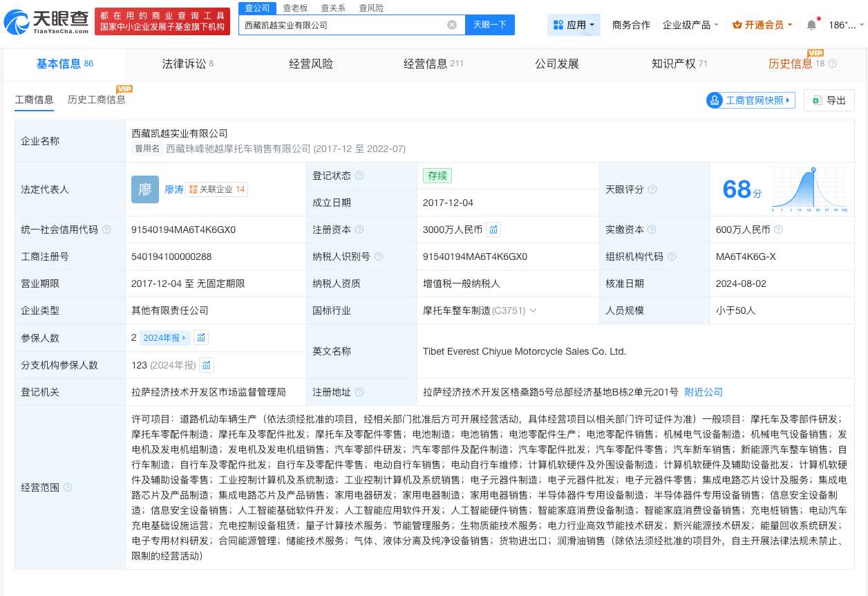This screenshot has width=868, height=596.
Task: Click the snapshot icon on 工商官网快照 button
Action: click(x=714, y=100)
